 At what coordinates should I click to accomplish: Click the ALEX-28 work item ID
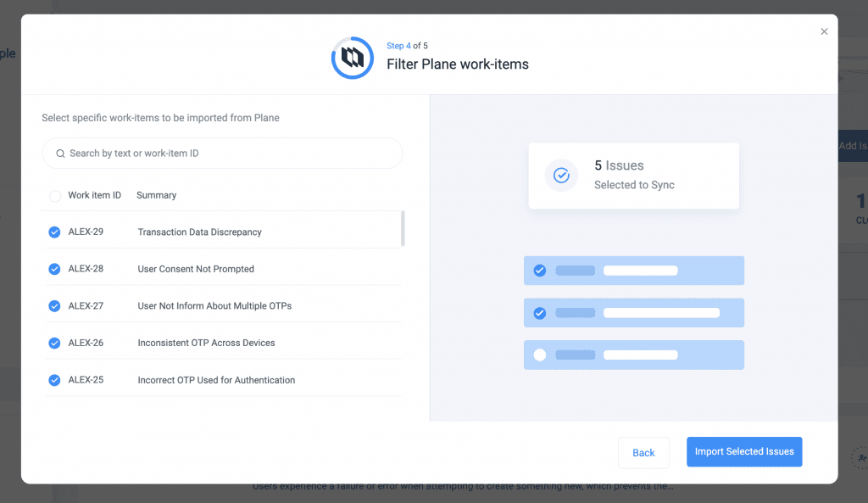click(86, 269)
